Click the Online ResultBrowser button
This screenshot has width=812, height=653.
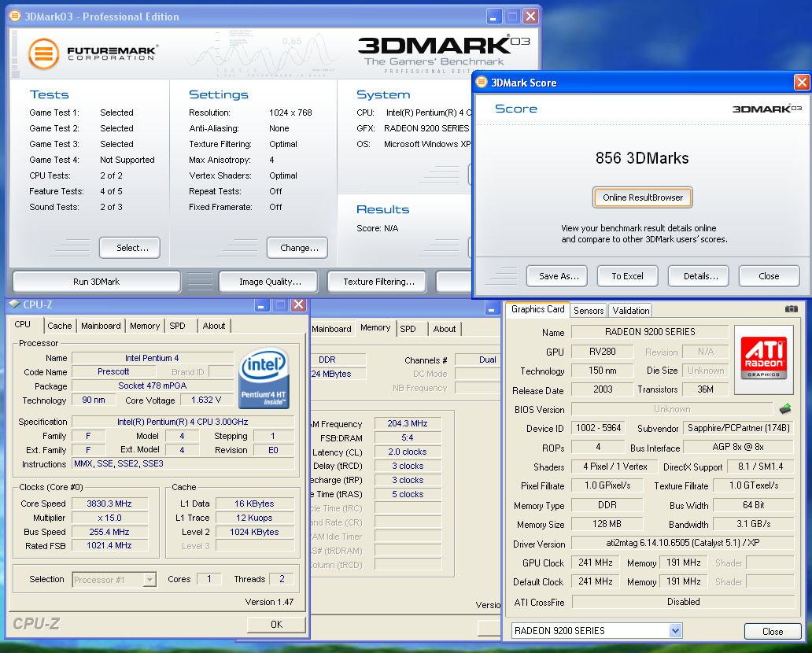(x=643, y=197)
